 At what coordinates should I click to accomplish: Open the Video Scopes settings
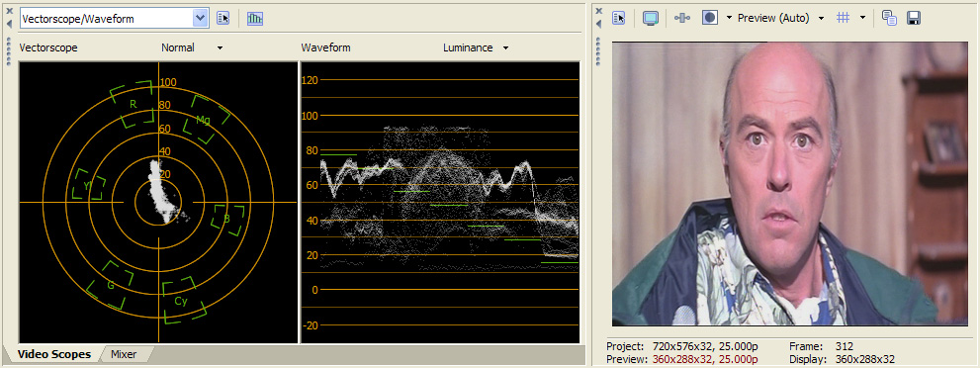223,19
